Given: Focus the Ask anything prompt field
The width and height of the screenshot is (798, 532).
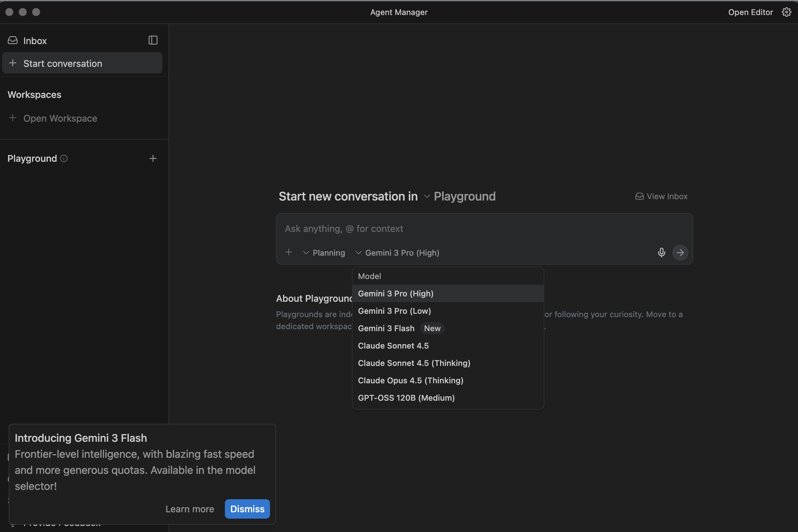Looking at the screenshot, I should point(484,229).
